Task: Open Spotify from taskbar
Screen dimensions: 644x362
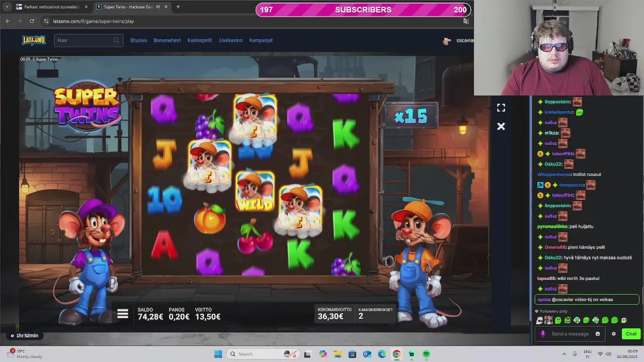Action: 426,354
